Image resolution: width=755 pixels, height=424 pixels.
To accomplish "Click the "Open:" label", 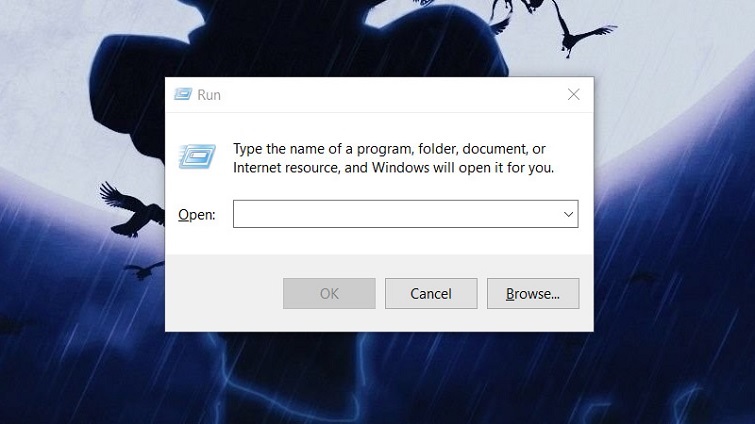I will click(x=196, y=215).
